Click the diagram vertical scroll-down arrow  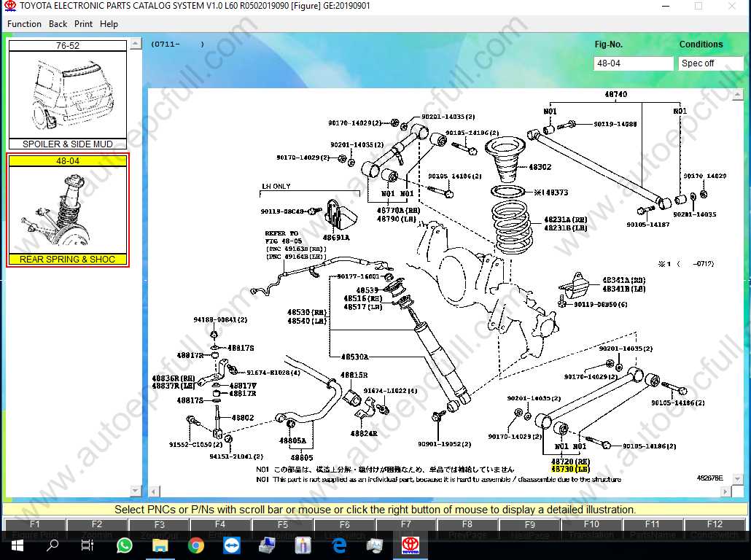pyautogui.click(x=738, y=478)
